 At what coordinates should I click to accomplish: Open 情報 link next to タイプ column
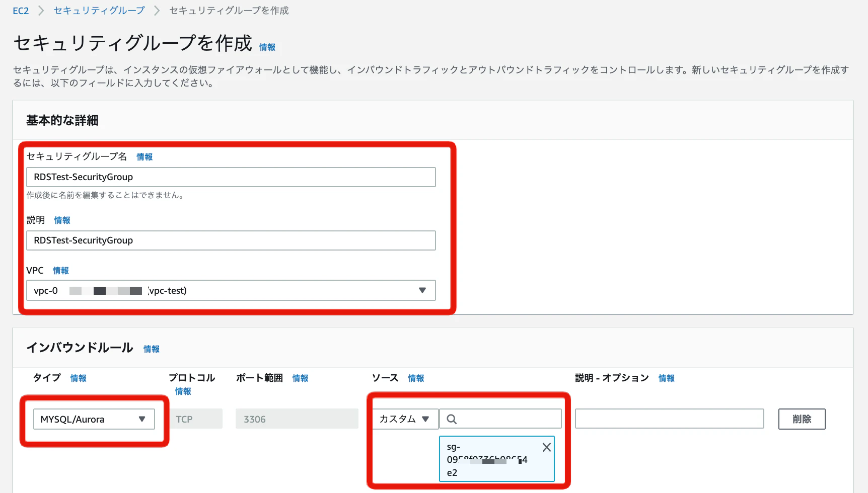click(x=79, y=378)
